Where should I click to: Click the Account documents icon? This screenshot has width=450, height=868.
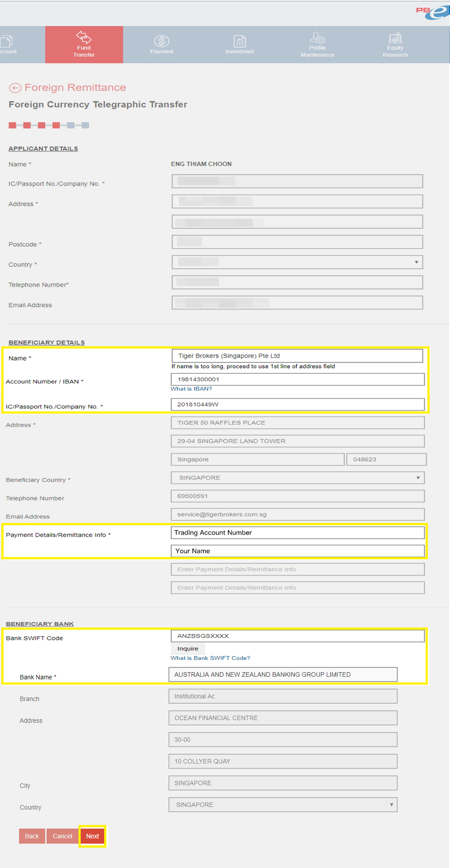(6, 41)
